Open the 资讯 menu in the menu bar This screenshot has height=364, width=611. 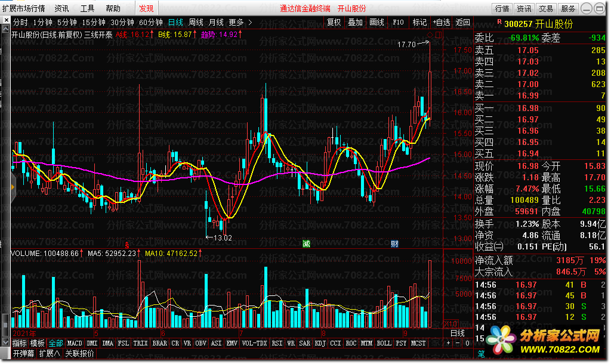point(61,8)
